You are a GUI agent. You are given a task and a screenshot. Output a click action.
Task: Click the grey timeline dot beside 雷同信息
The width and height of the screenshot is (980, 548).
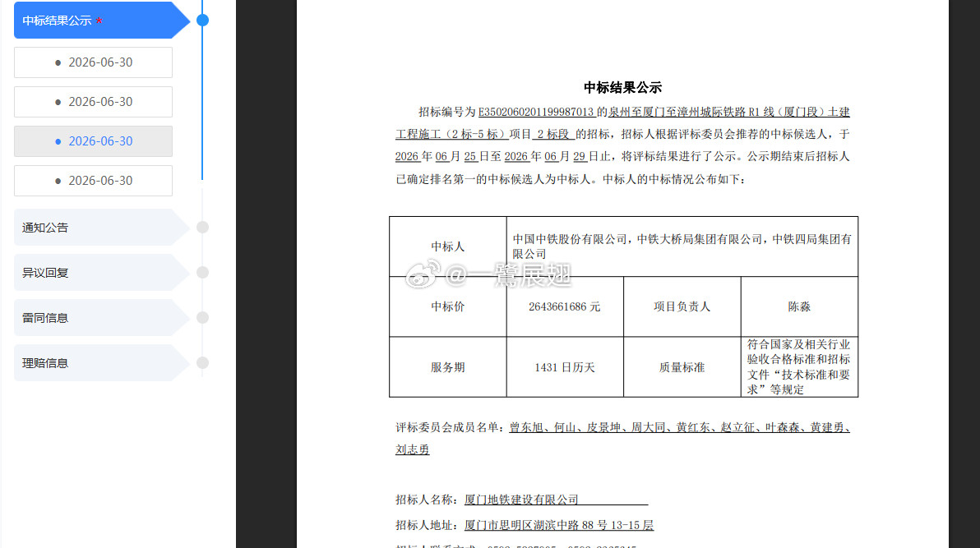(x=202, y=317)
